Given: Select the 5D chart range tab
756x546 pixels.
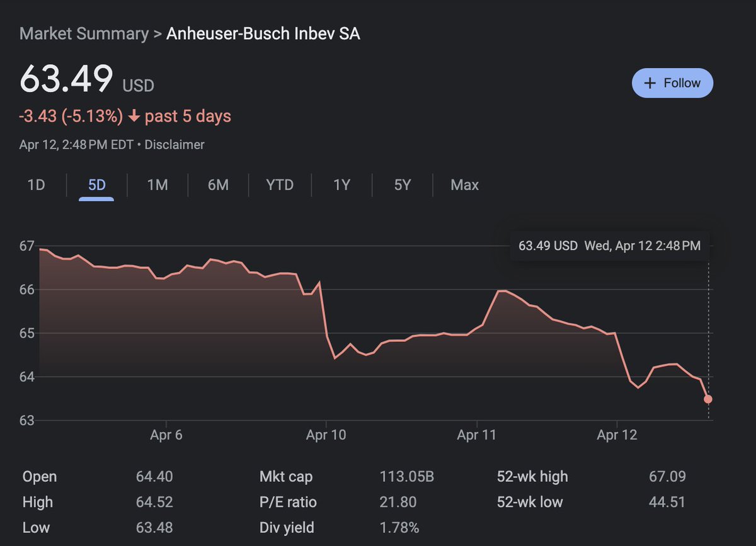Looking at the screenshot, I should (x=96, y=185).
